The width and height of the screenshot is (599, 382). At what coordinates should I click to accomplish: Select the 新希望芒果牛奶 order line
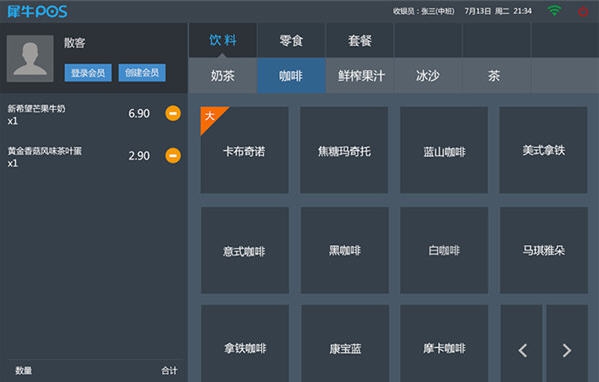pos(94,114)
